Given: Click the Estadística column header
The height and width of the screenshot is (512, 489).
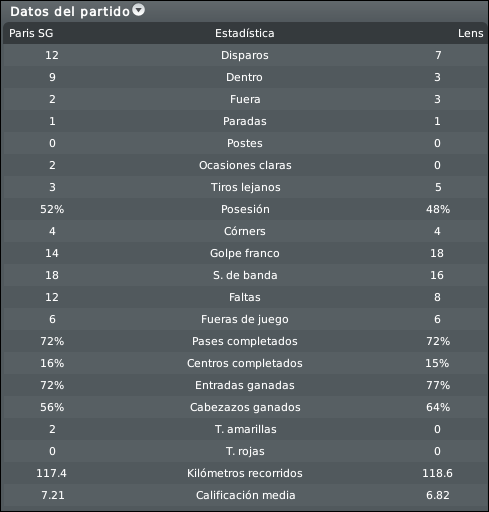Looking at the screenshot, I should point(245,33).
